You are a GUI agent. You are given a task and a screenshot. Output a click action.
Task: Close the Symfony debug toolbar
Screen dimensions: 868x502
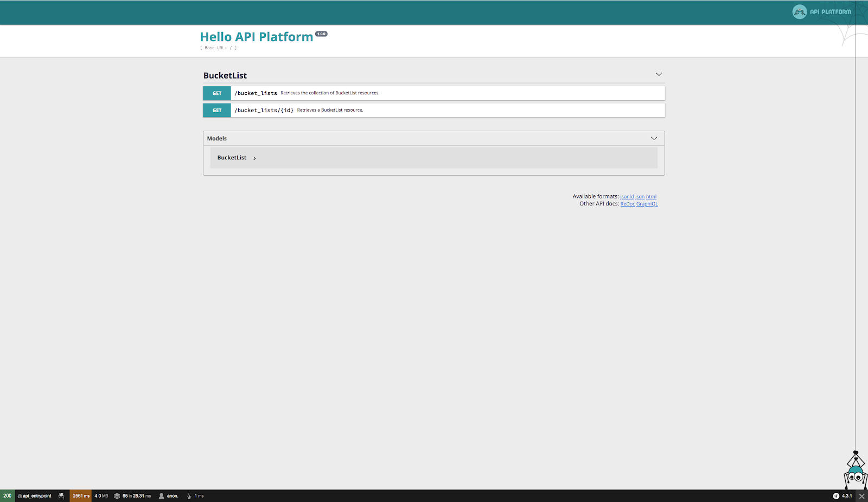(861, 495)
